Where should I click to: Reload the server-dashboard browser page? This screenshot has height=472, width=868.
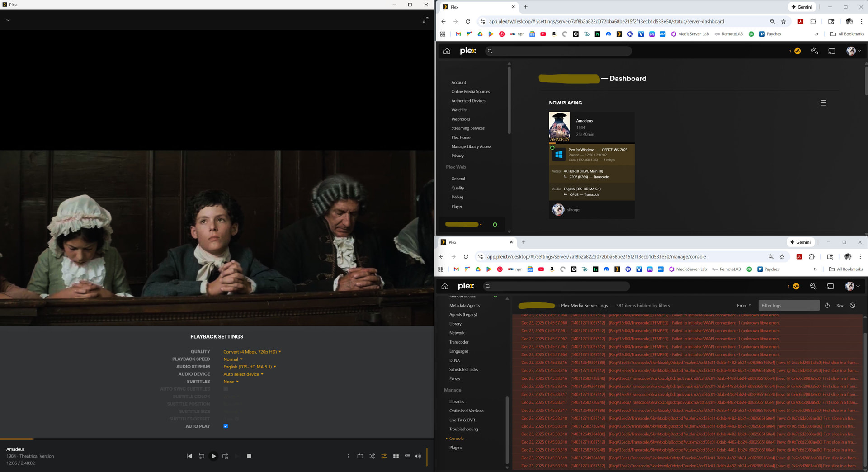[468, 22]
